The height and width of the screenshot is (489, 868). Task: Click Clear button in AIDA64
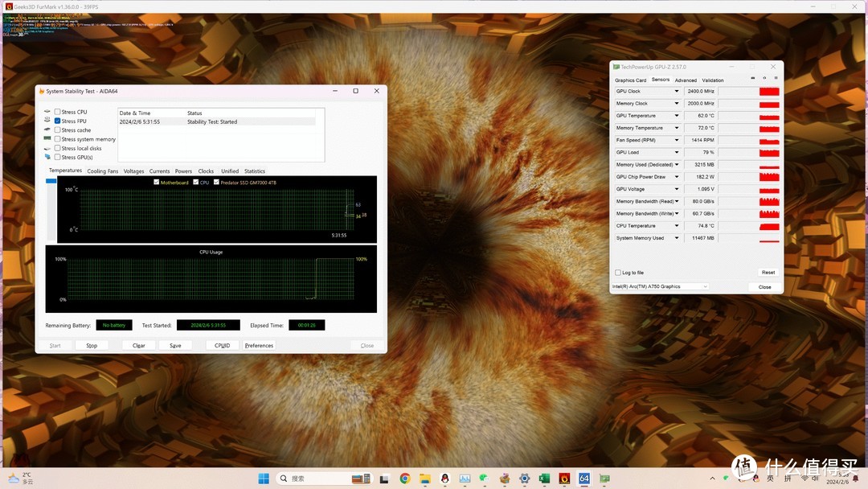139,346
